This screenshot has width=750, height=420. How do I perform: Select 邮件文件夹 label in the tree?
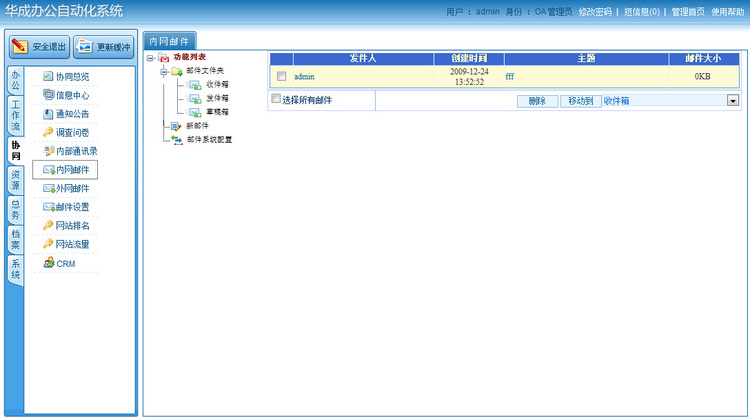tap(205, 71)
